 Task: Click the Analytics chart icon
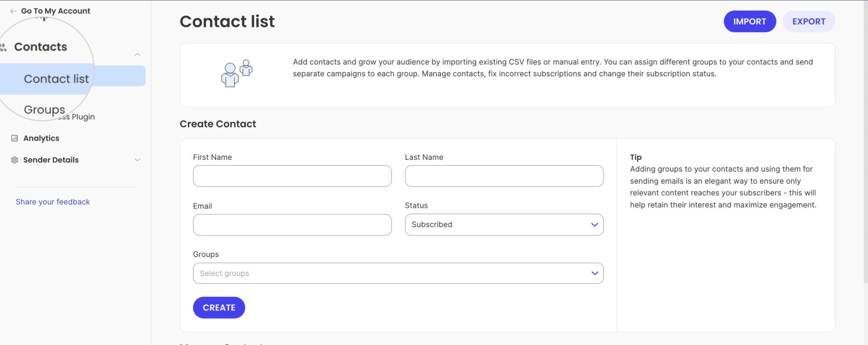[x=15, y=138]
